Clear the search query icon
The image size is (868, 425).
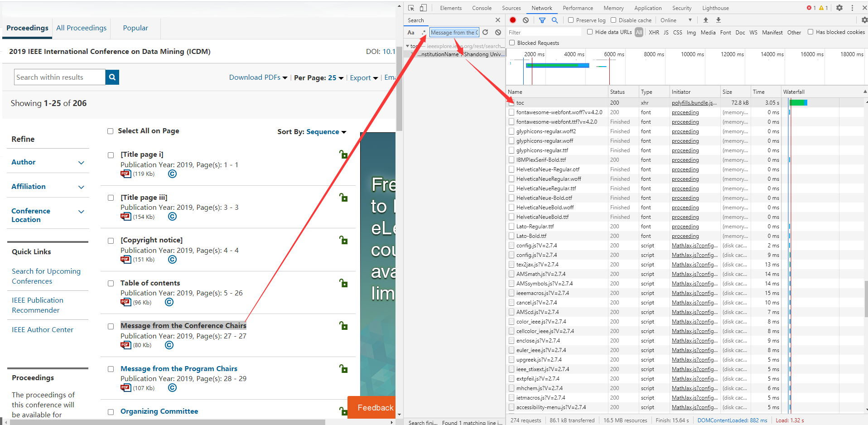(x=498, y=32)
